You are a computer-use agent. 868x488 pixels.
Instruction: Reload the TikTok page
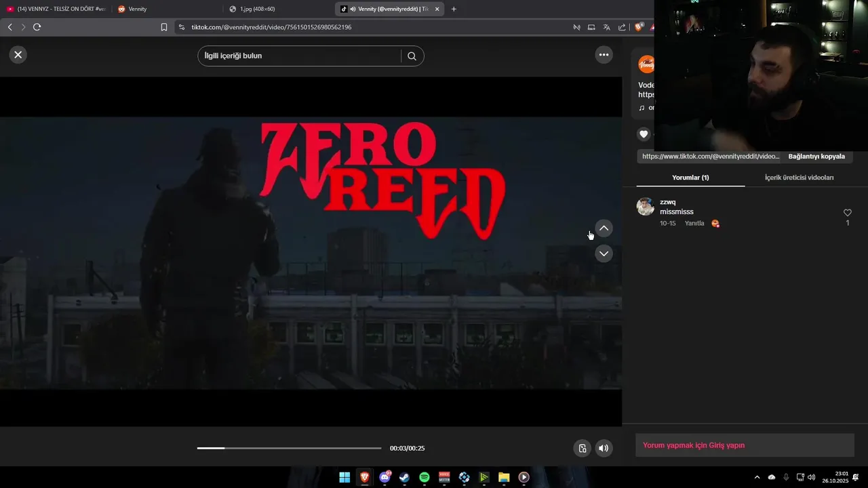(x=37, y=27)
